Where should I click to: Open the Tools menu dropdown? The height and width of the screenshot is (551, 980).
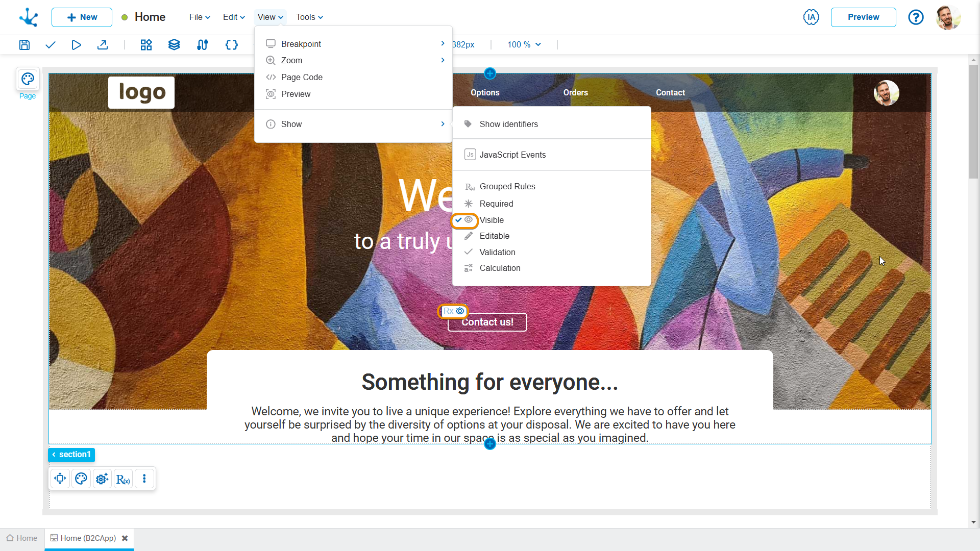[309, 17]
